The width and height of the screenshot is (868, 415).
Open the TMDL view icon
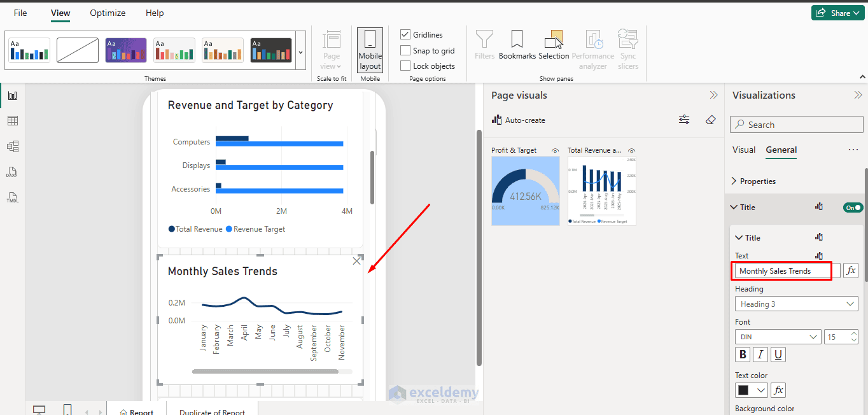click(x=13, y=197)
